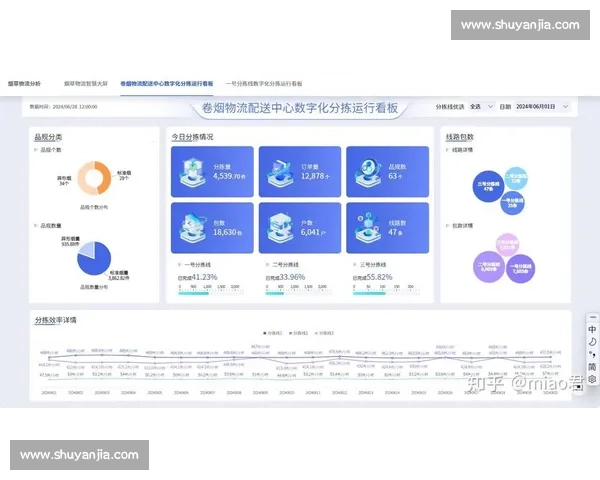Click the light blue 二号分拣线 bubble in 线路详情
The image size is (600, 480).
click(x=516, y=178)
